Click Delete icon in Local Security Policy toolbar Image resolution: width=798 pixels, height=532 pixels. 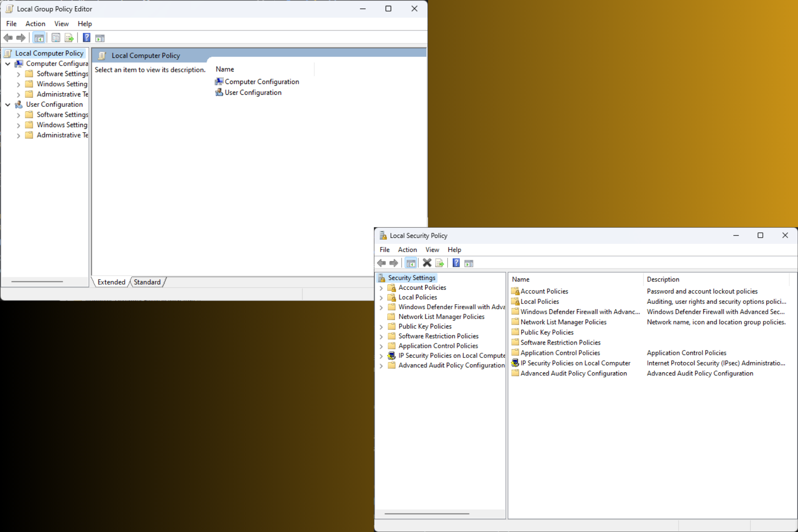coord(427,263)
